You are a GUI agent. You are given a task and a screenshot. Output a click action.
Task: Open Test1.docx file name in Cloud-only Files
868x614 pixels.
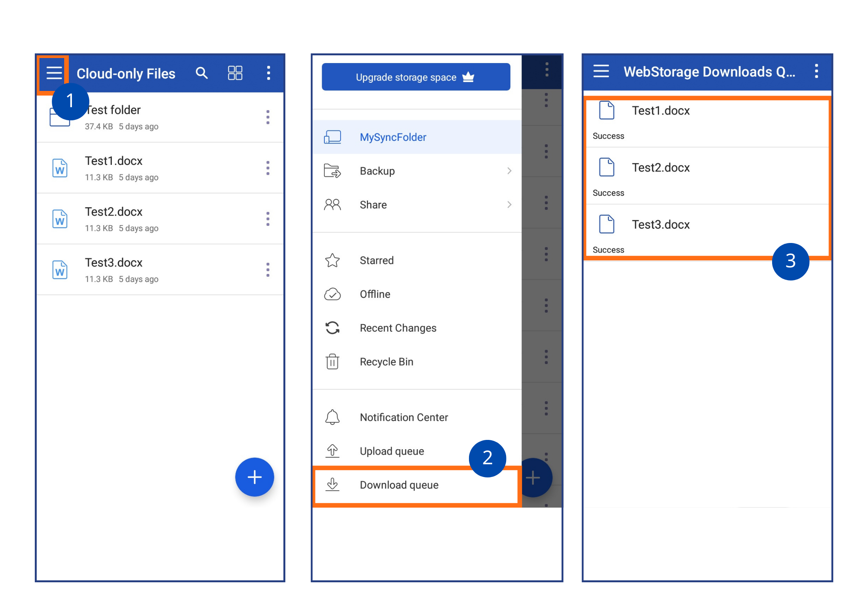(114, 161)
